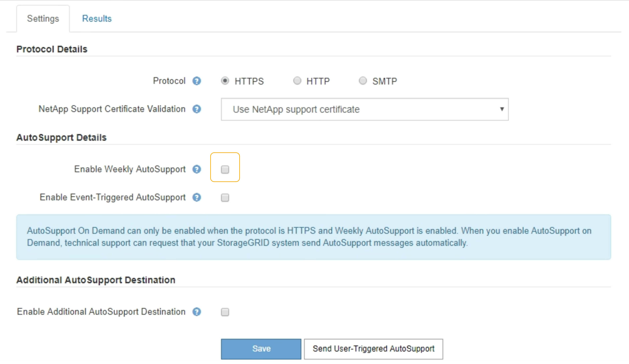This screenshot has width=629, height=364.
Task: Click the help icon next to Protocol
Action: coord(196,81)
